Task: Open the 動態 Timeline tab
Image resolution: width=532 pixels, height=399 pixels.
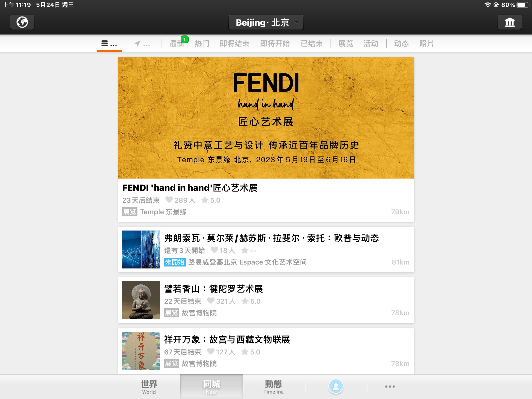Action: pyautogui.click(x=273, y=386)
